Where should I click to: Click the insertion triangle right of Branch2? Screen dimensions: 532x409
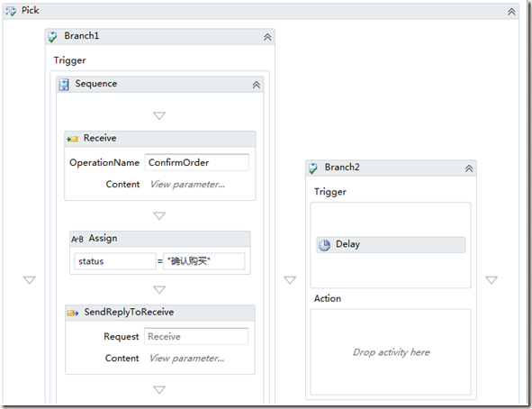(x=491, y=280)
